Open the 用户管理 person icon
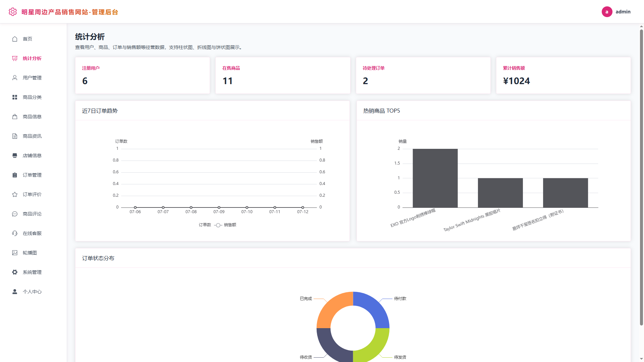 coord(15,78)
